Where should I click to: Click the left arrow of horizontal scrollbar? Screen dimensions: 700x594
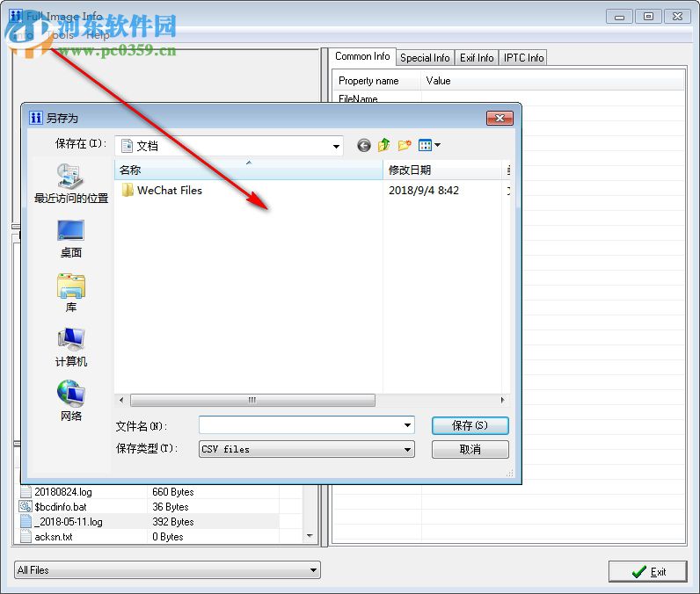click(x=121, y=400)
